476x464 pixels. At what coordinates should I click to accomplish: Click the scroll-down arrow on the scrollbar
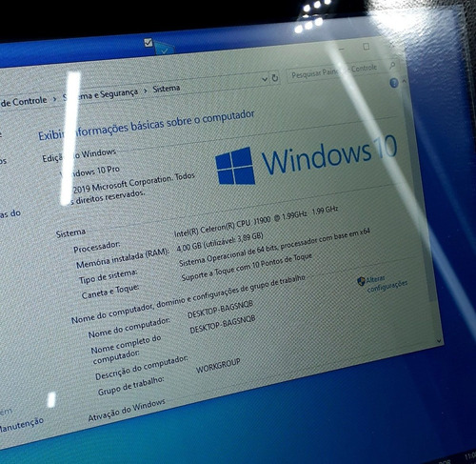[x=439, y=341]
